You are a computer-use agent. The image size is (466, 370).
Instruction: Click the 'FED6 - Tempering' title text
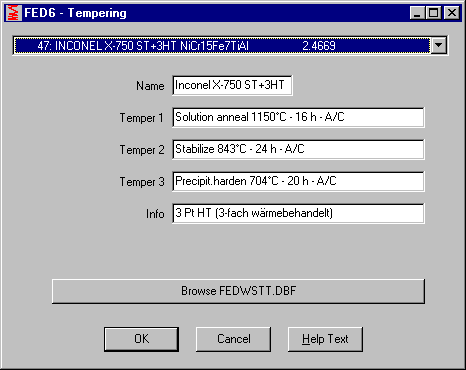(x=75, y=13)
